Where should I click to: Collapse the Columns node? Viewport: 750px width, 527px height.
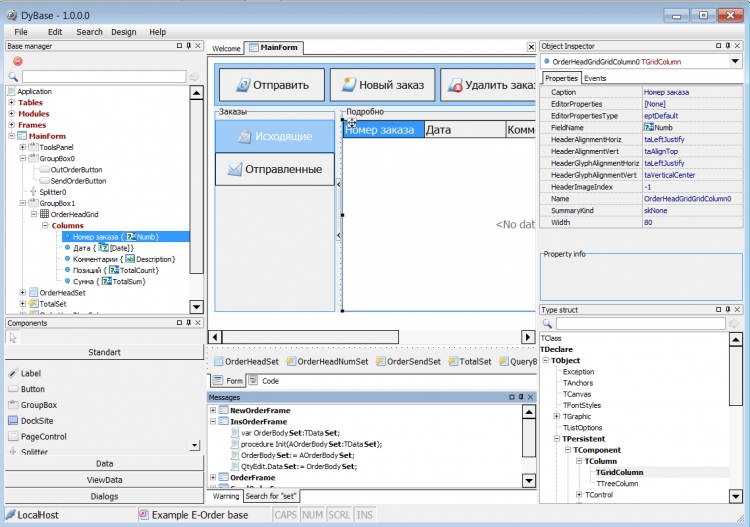(45, 225)
